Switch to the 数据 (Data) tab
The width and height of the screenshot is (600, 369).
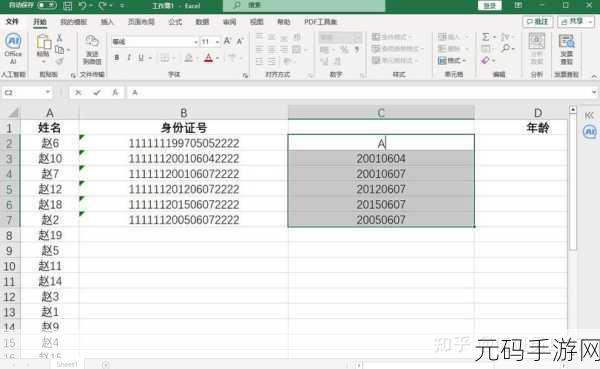202,22
